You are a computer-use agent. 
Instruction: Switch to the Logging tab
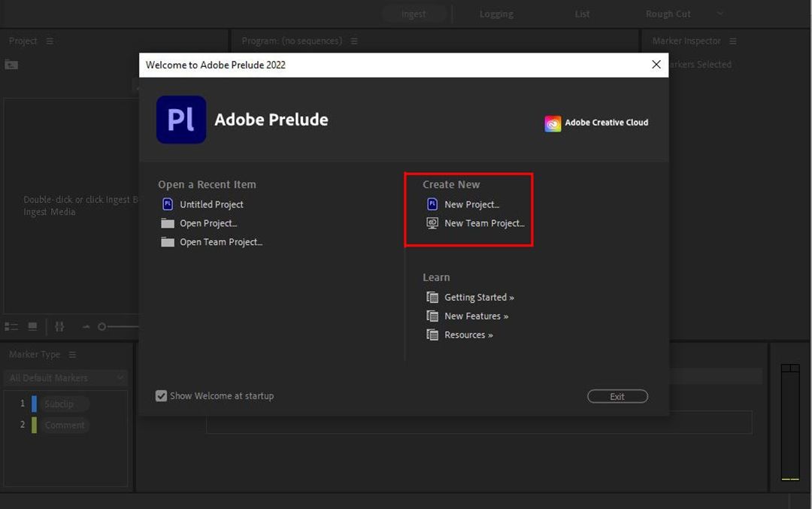pyautogui.click(x=495, y=14)
